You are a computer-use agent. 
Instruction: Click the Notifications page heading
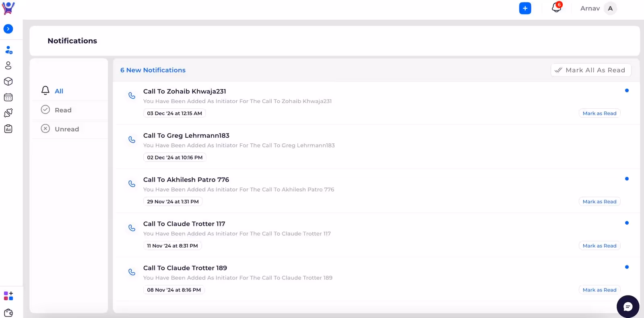tap(72, 41)
